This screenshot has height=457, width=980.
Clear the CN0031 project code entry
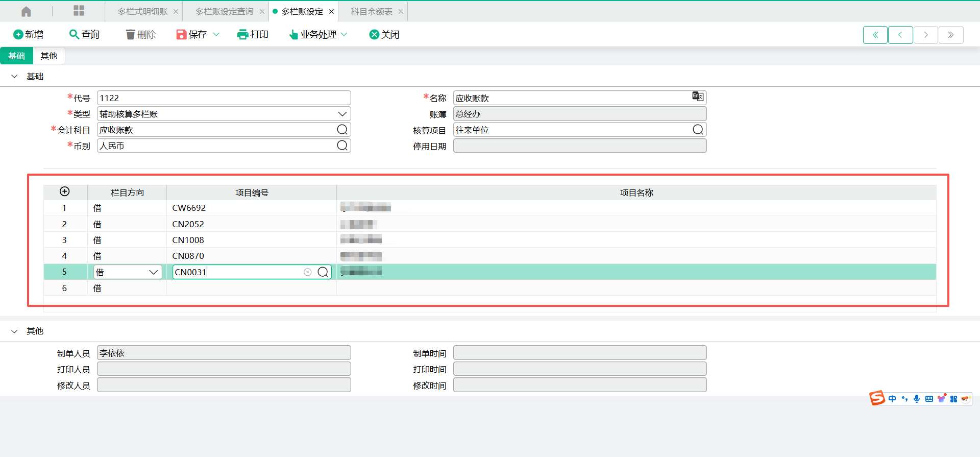coord(307,272)
